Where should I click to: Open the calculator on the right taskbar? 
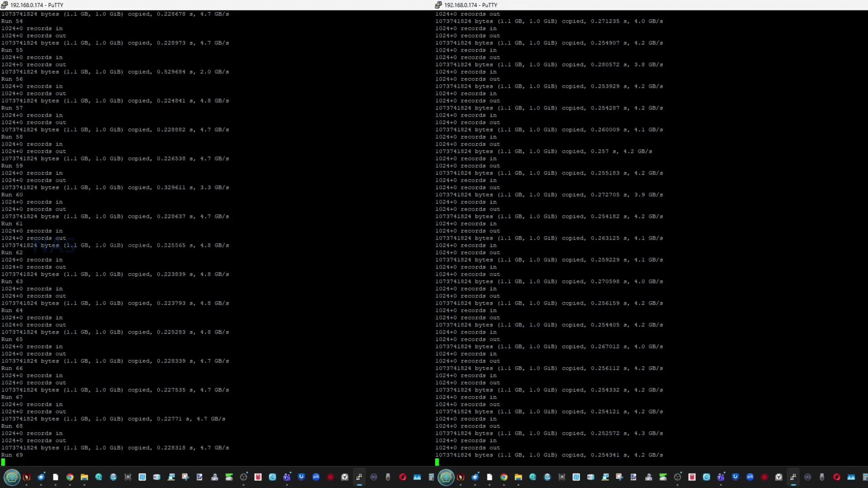tap(865, 477)
